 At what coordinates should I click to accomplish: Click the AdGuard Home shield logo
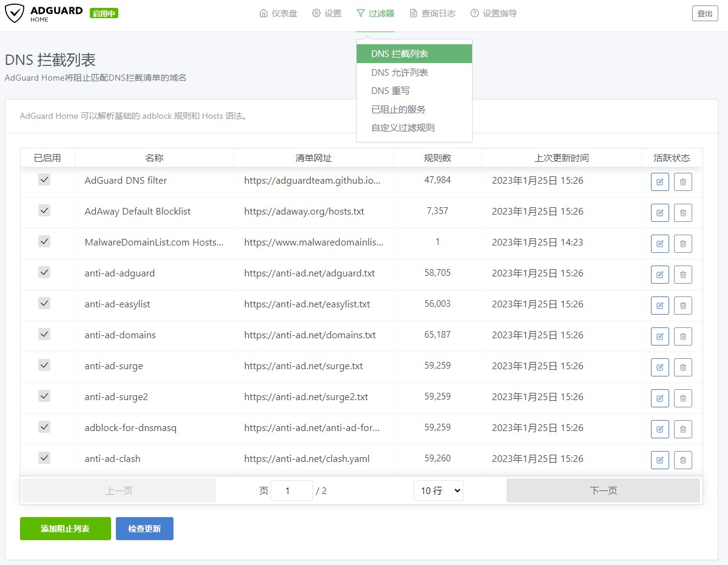coord(15,13)
